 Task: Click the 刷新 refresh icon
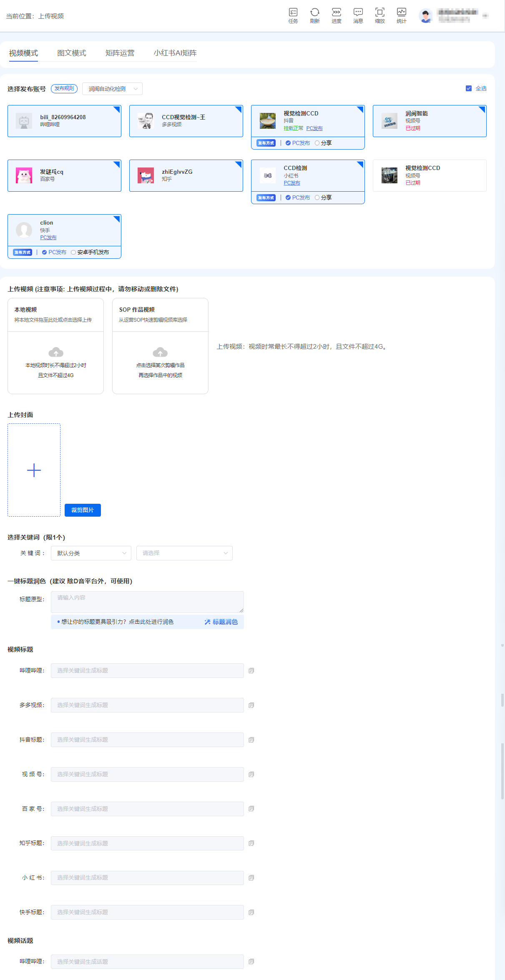pos(315,15)
